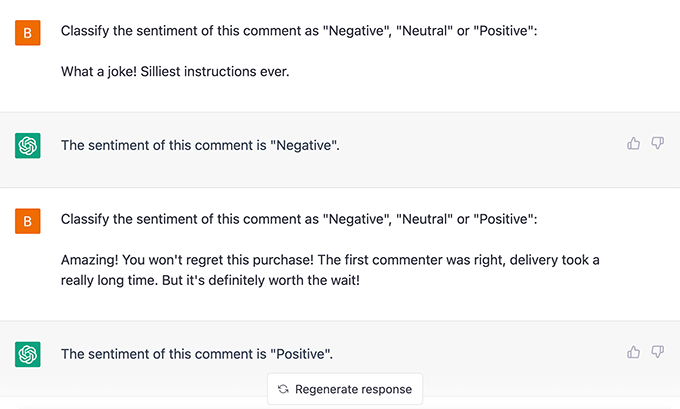Image resolution: width=680 pixels, height=409 pixels.
Task: Click the ChatGPT logo beside the "Positive" reply
Action: point(28,353)
